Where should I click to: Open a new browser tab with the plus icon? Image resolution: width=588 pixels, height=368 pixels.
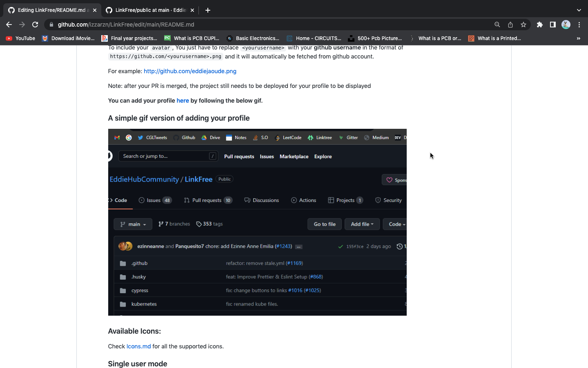(207, 10)
